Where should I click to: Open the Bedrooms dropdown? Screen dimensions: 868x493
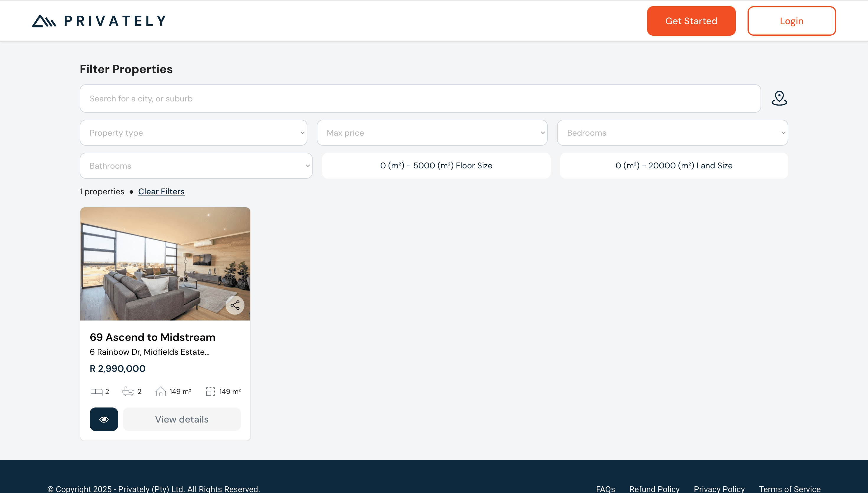[673, 133]
